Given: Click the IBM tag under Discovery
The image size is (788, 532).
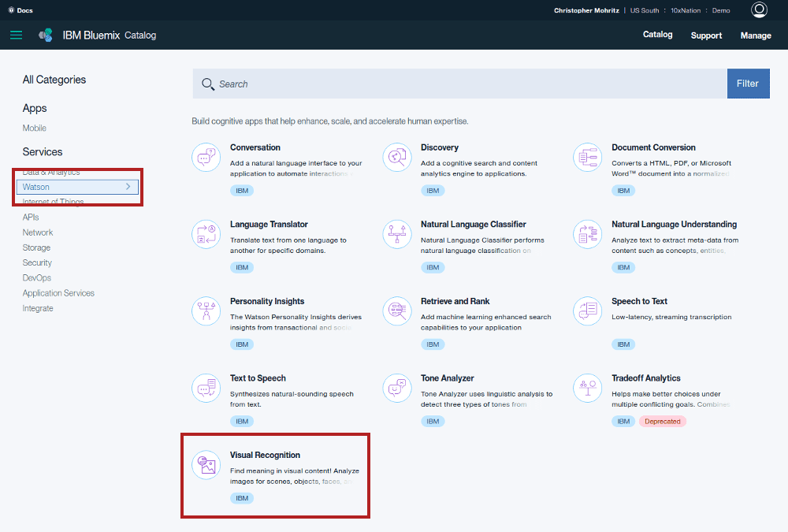Looking at the screenshot, I should coord(433,191).
